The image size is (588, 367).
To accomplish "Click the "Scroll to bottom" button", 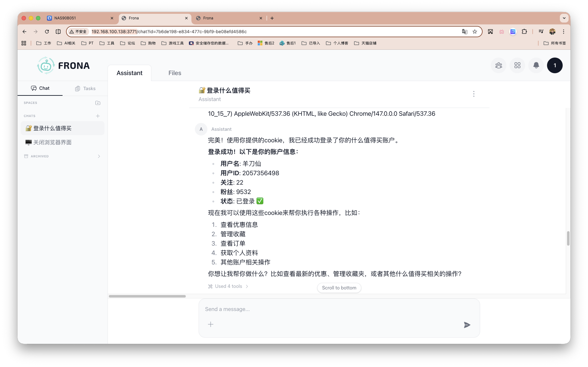I will tap(339, 288).
